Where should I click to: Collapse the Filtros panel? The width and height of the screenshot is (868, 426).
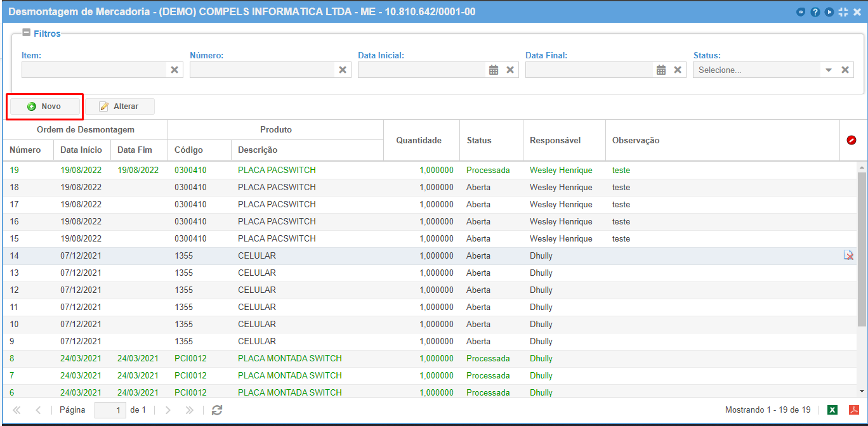[x=26, y=33]
